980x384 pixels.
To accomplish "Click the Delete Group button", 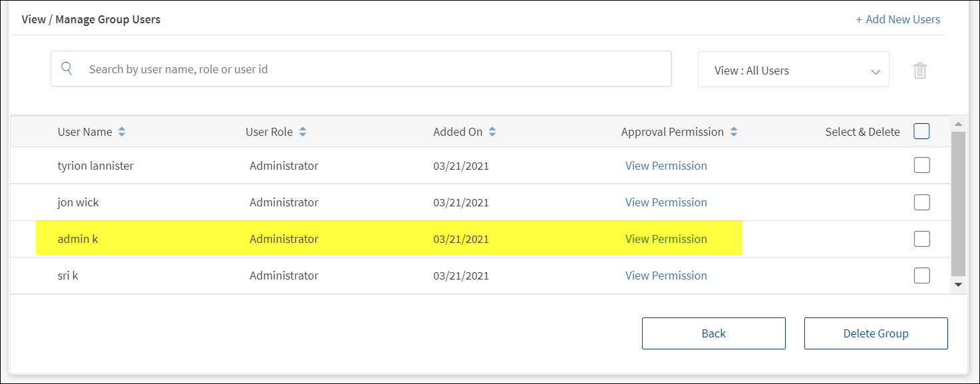I will point(876,333).
